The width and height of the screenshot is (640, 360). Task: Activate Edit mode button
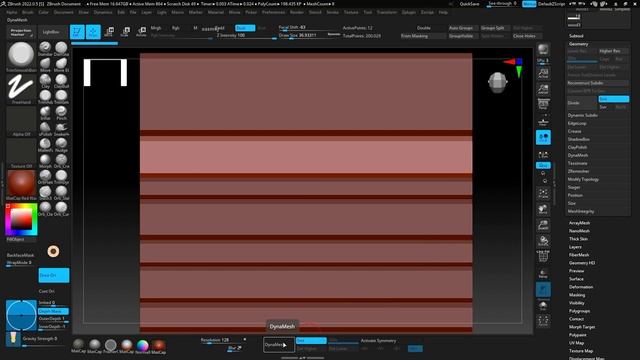77,32
